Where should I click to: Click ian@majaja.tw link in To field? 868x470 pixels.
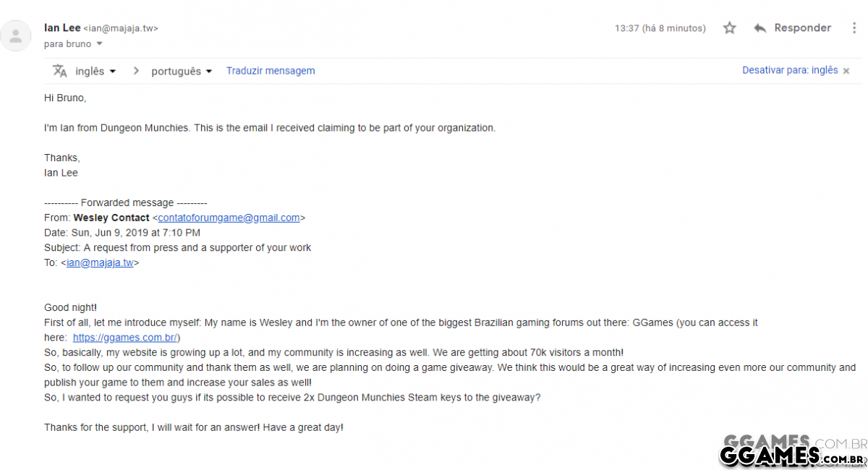coord(100,263)
